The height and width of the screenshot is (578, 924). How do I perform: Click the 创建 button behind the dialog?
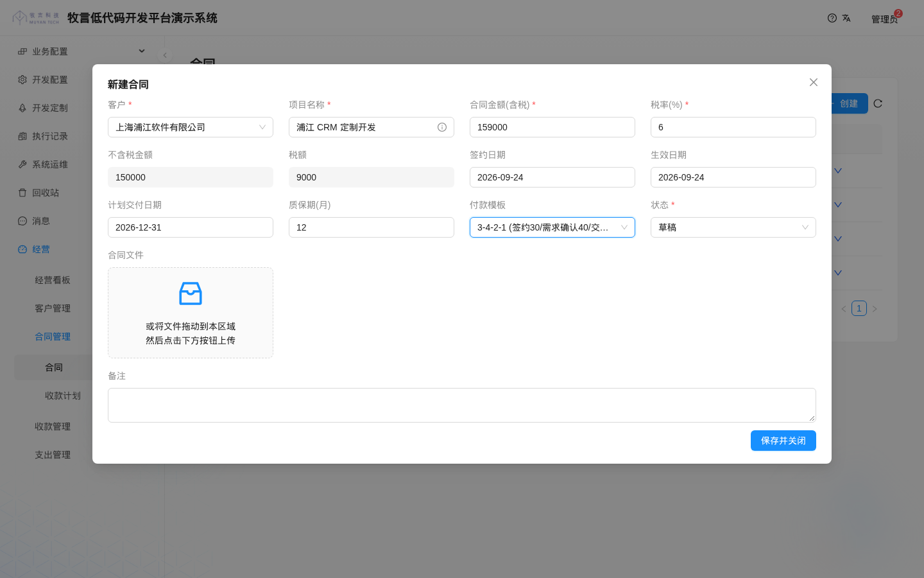tap(849, 103)
